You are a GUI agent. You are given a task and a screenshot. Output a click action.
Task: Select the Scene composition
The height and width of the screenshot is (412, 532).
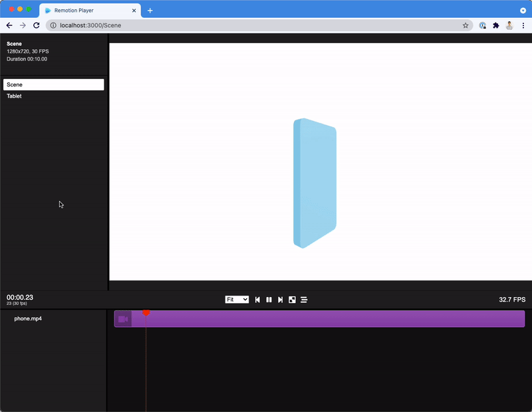pyautogui.click(x=54, y=85)
